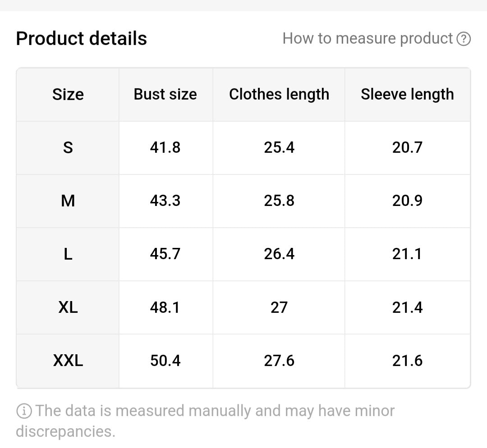
Task: Select the clothes length cell showing 27
Action: 279,307
